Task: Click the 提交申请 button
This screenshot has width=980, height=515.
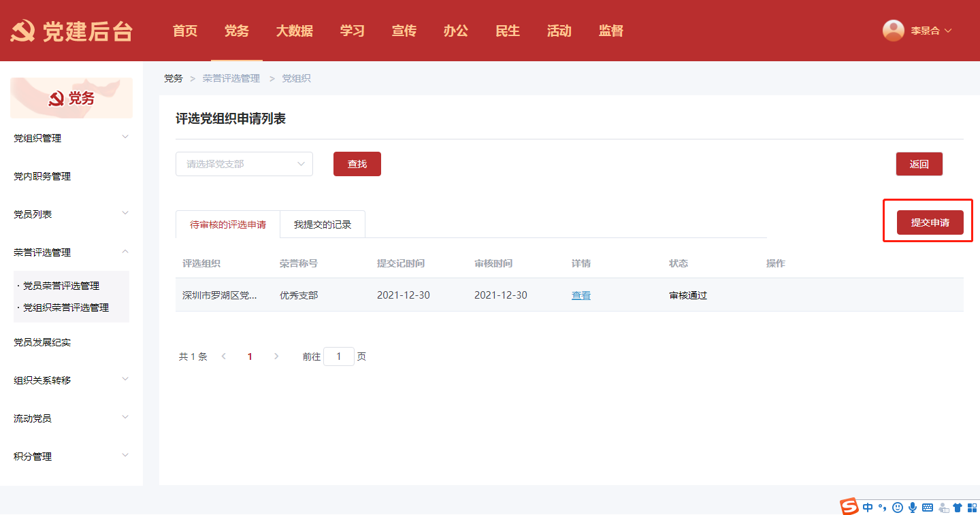Action: pyautogui.click(x=930, y=222)
